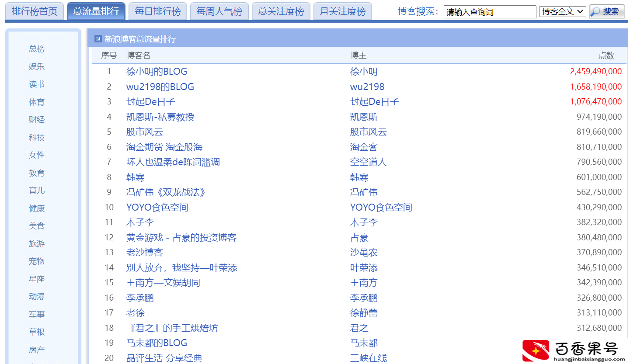The width and height of the screenshot is (630, 364).
Task: Select the 女性 category
Action: tap(37, 155)
